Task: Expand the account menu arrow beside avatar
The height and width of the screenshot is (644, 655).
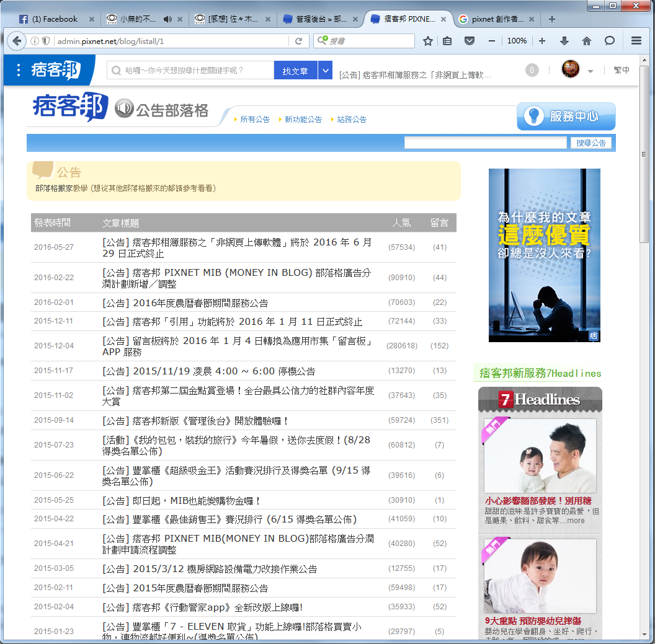Action: click(590, 71)
